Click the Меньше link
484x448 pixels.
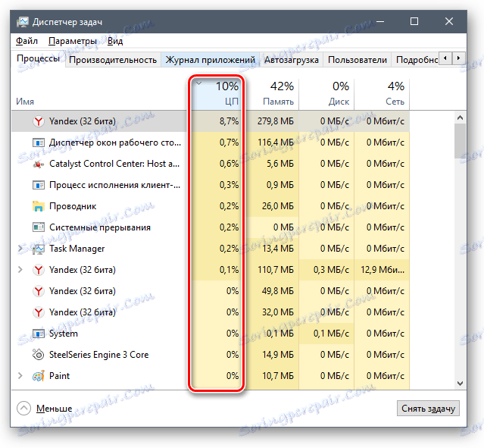54,409
